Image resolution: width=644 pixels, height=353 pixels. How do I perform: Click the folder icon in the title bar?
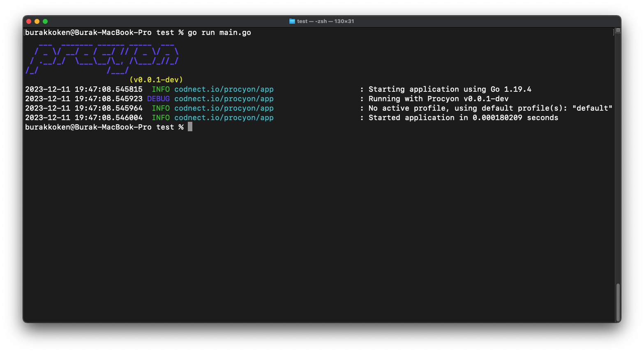(x=292, y=21)
